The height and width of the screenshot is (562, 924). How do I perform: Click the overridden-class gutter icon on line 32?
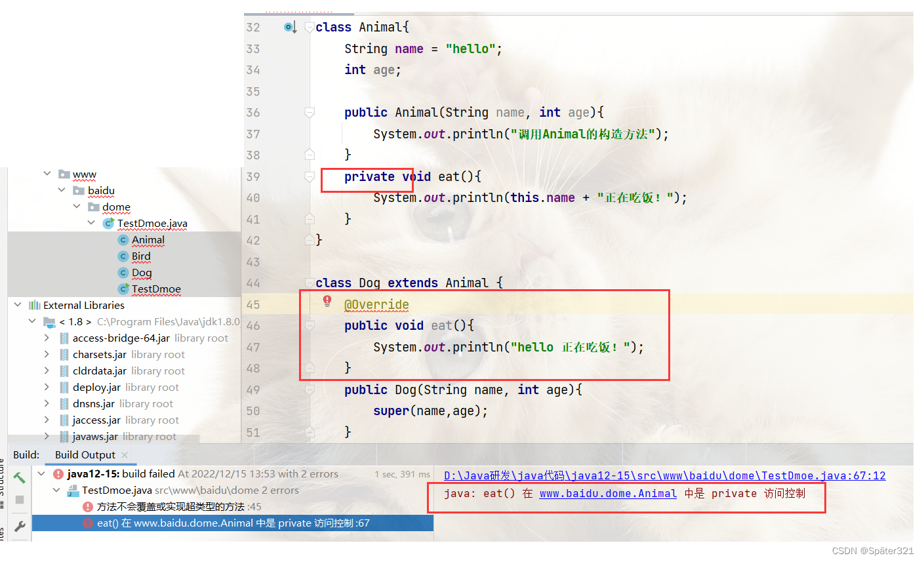(x=290, y=27)
